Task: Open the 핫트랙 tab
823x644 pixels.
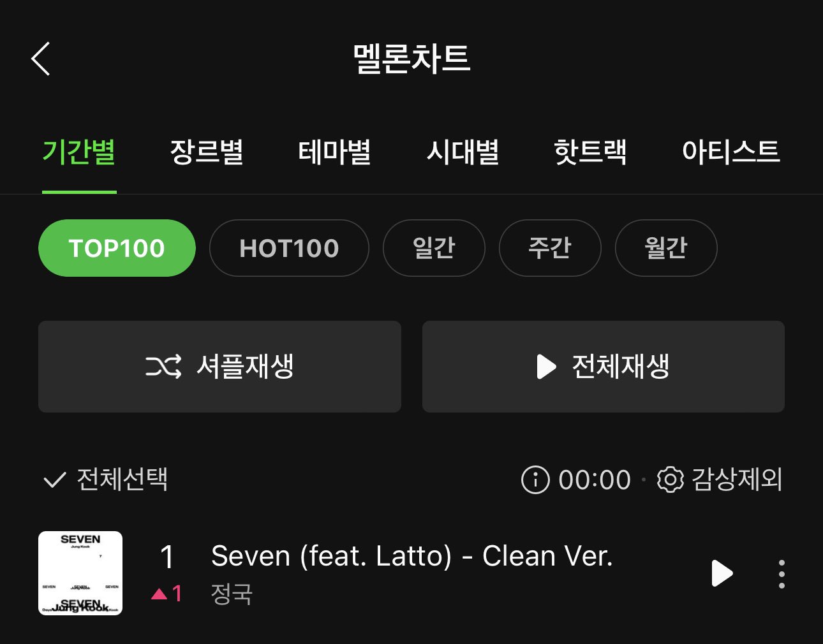Action: [590, 152]
